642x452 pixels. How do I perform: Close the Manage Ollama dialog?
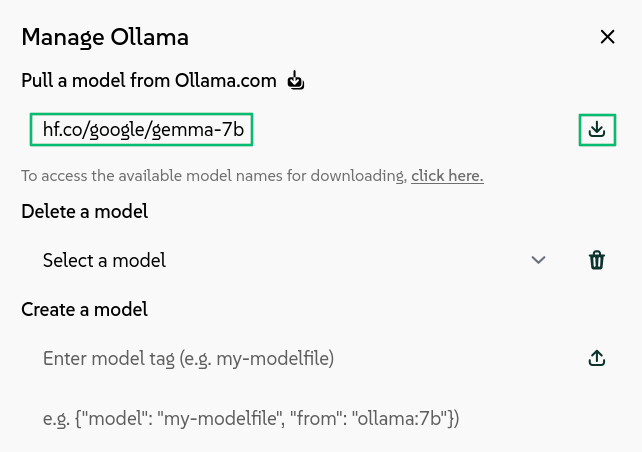pos(607,37)
